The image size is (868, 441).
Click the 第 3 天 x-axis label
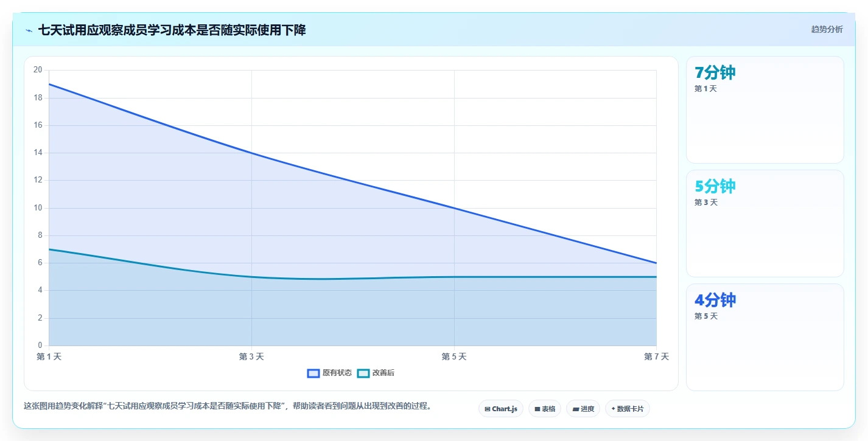[251, 356]
